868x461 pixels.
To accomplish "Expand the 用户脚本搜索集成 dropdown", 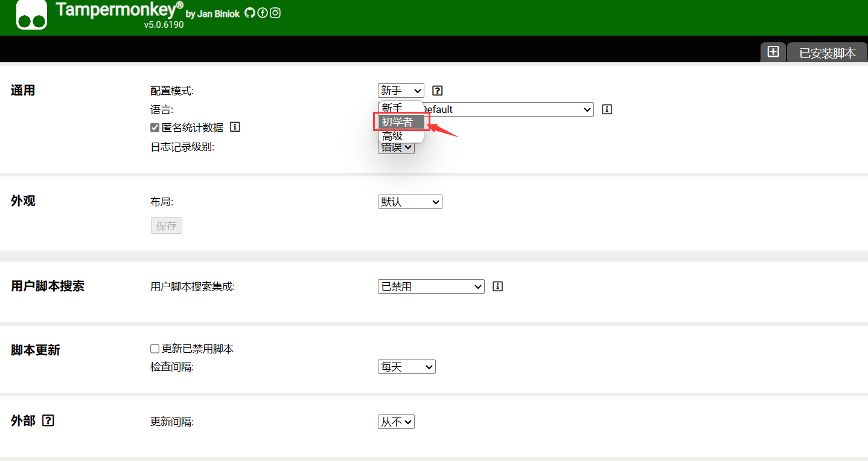I will point(431,286).
